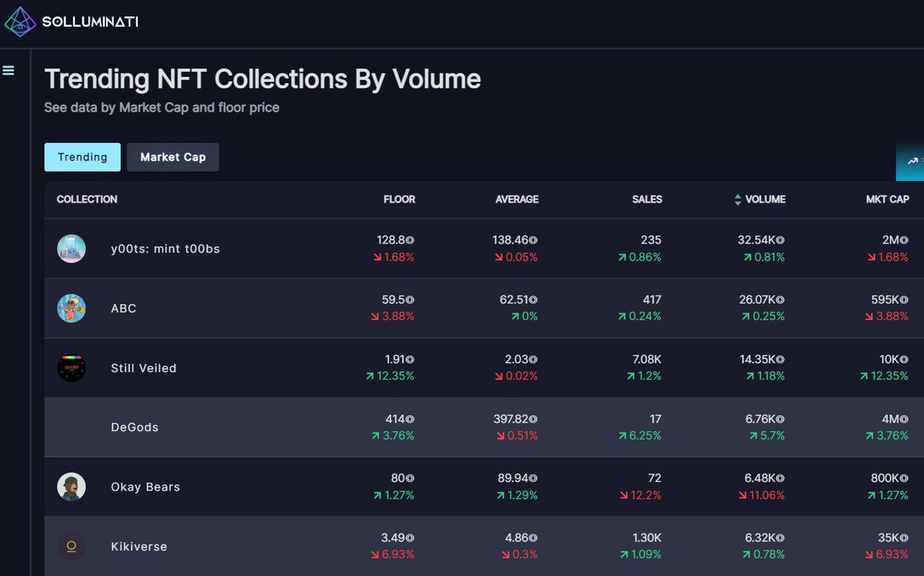
Task: Click Okay Bears average 89.94
Action: pos(518,478)
